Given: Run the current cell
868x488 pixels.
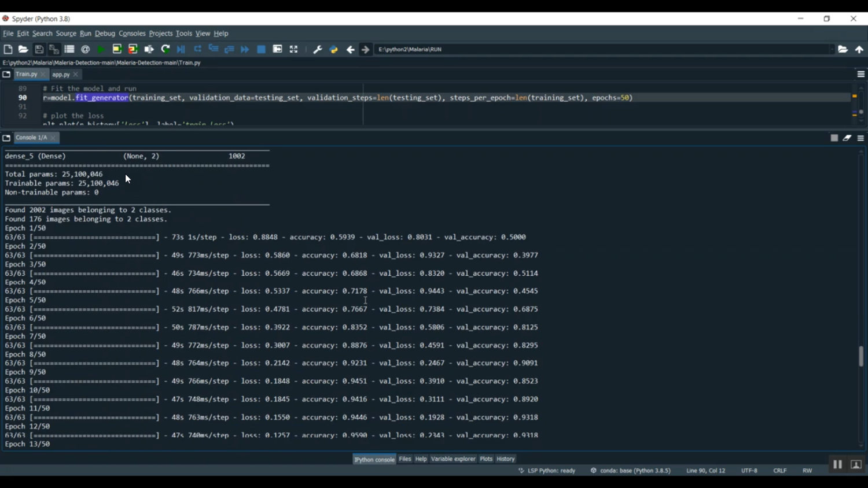Looking at the screenshot, I should 117,50.
